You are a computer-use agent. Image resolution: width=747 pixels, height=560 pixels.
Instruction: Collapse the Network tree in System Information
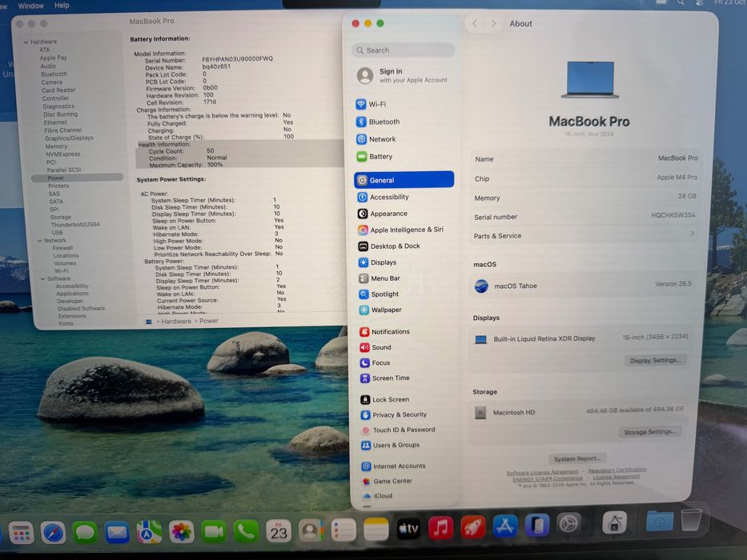(39, 241)
